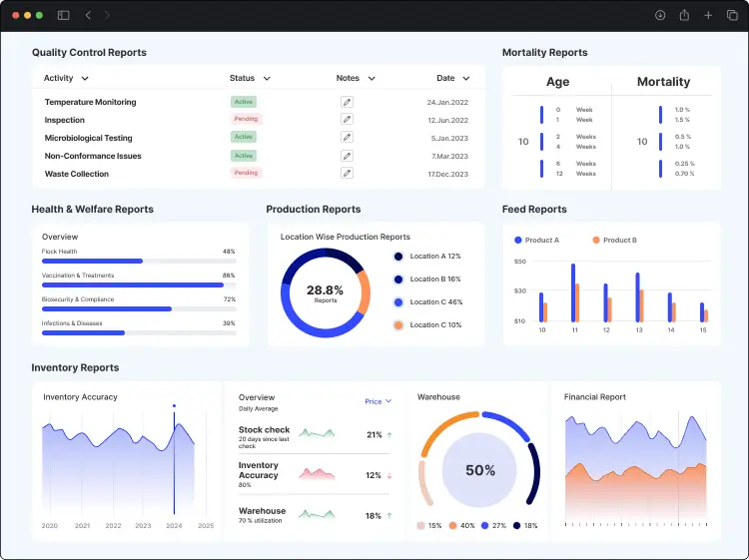Edit notes for Waste Collection

point(348,173)
